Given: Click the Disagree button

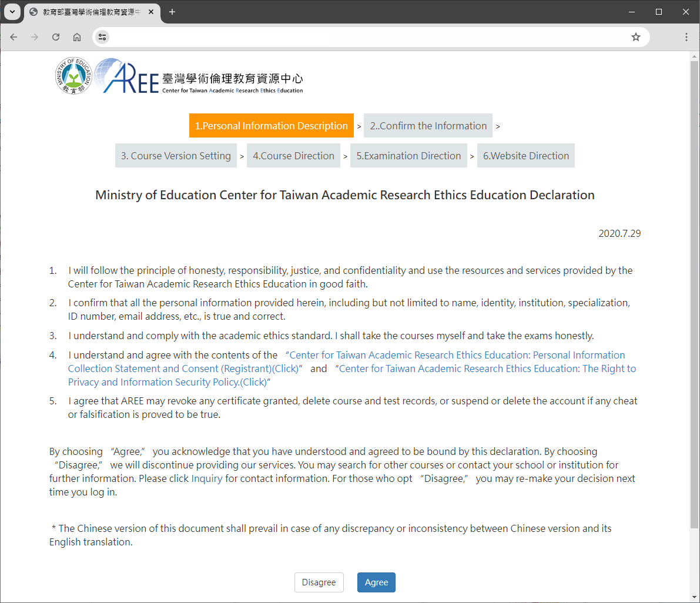Looking at the screenshot, I should (319, 582).
